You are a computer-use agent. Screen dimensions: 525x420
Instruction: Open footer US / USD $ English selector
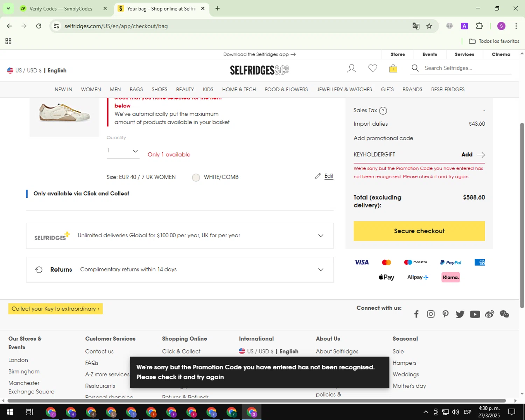coord(268,351)
